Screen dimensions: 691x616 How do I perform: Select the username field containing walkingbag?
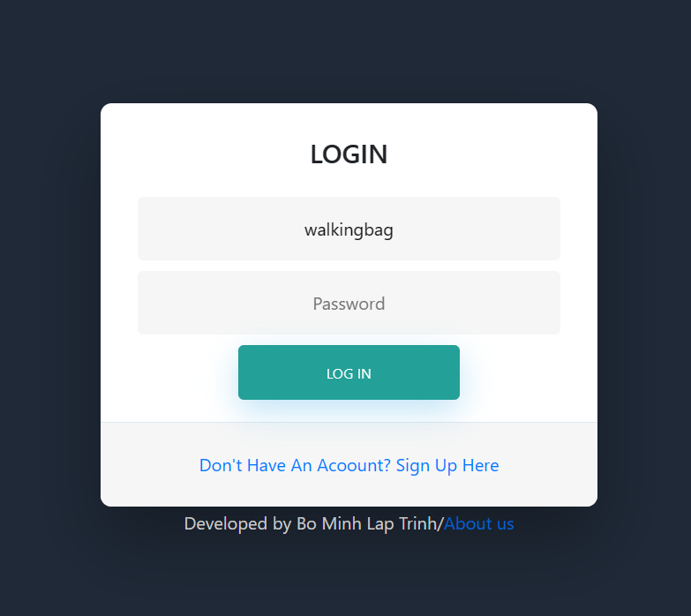(349, 229)
